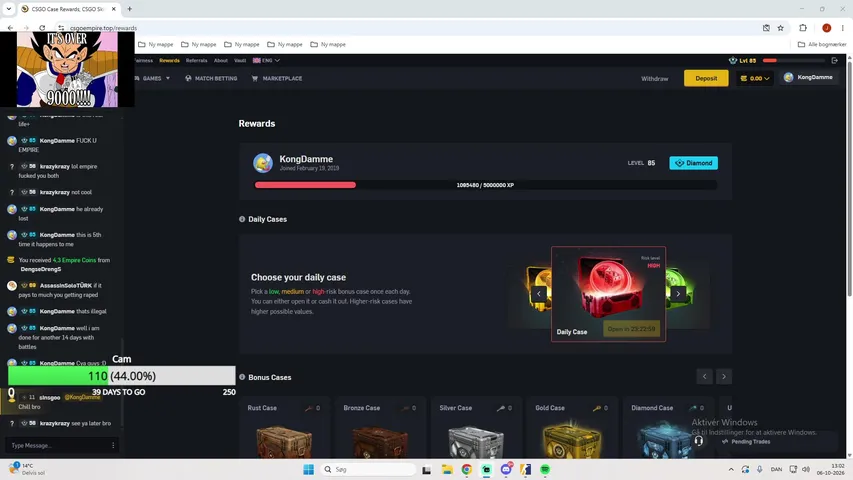Screen dimensions: 853x480
Task: Click the csgoempire.top address bar
Action: tap(103, 28)
